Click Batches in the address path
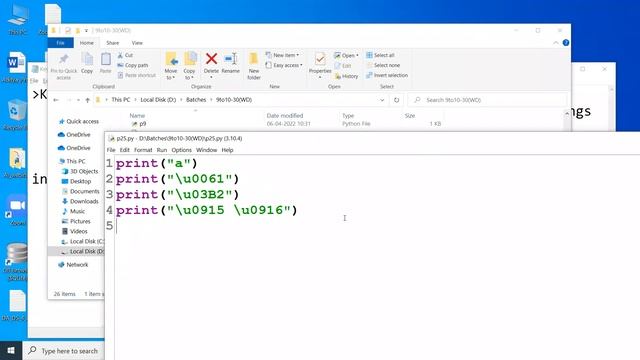This screenshot has height=360, width=640. (x=196, y=100)
